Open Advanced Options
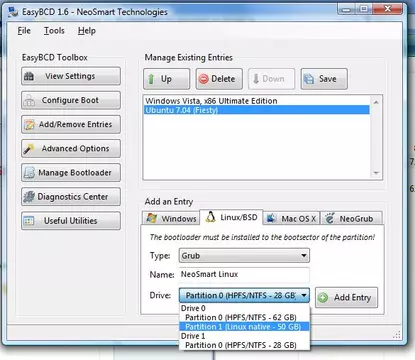 71,148
